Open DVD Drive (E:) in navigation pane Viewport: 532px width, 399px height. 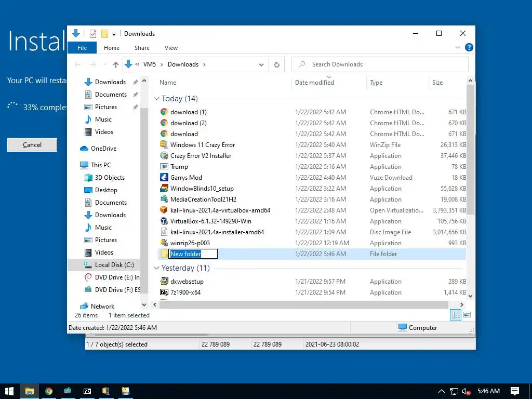coord(117,277)
